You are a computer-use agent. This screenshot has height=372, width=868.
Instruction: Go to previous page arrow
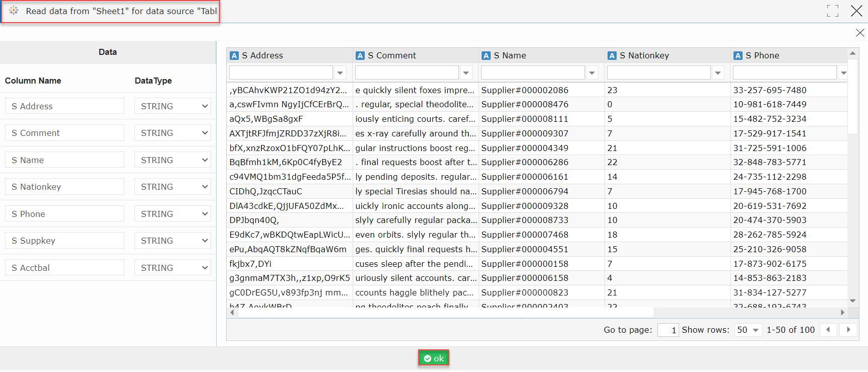828,330
